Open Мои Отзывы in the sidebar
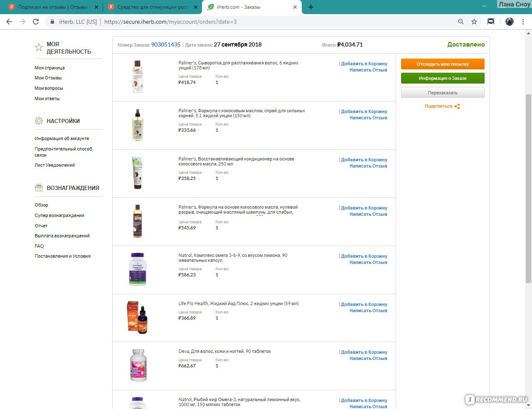This screenshot has height=409, width=532. pos(48,78)
